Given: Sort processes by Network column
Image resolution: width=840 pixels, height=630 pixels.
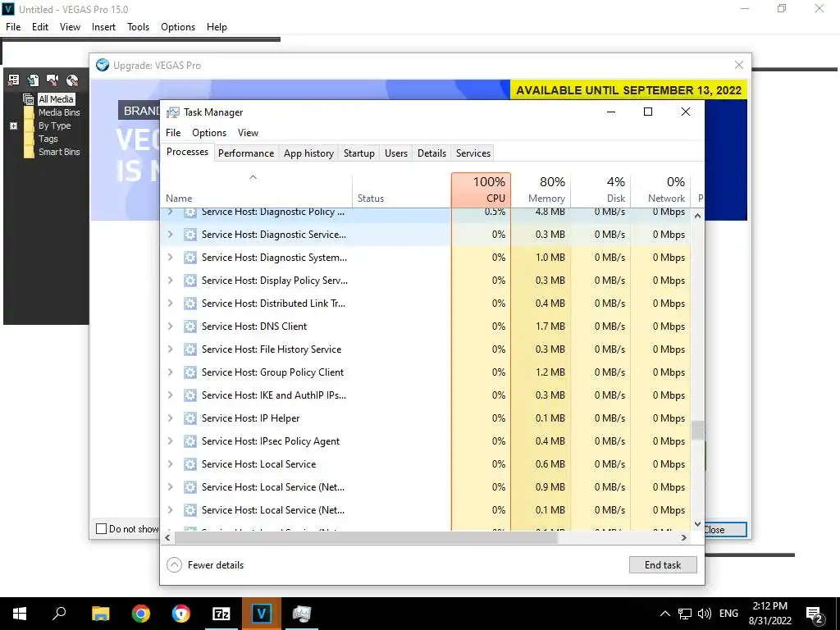Looking at the screenshot, I should coord(660,190).
